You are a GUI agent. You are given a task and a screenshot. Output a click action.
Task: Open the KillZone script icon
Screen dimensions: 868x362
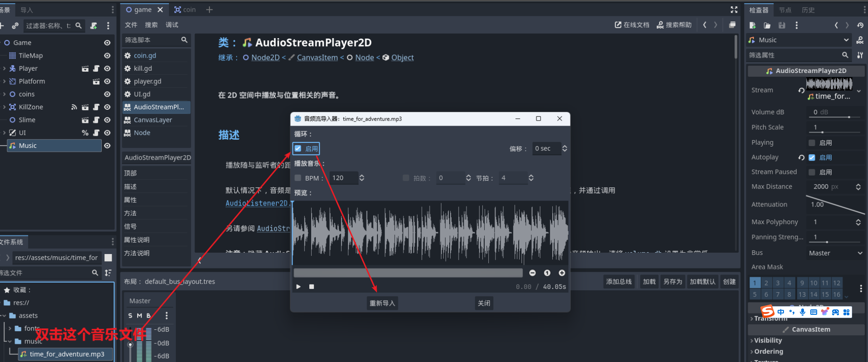tap(96, 107)
